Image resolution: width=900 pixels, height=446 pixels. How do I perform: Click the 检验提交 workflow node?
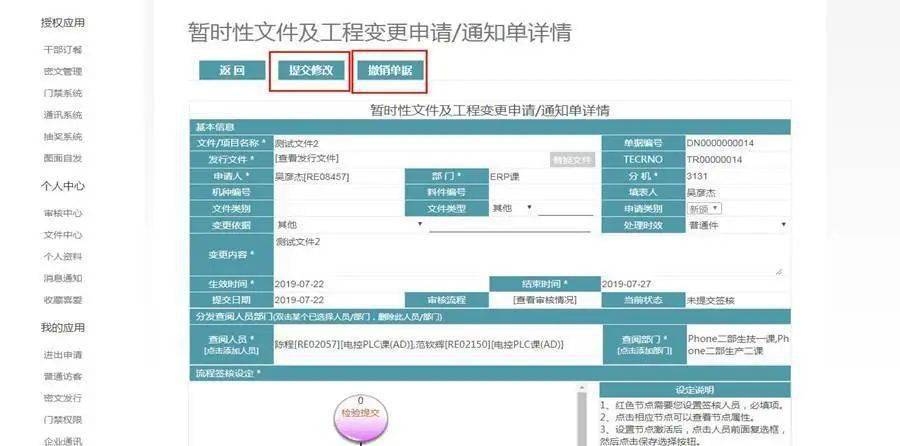point(362,413)
